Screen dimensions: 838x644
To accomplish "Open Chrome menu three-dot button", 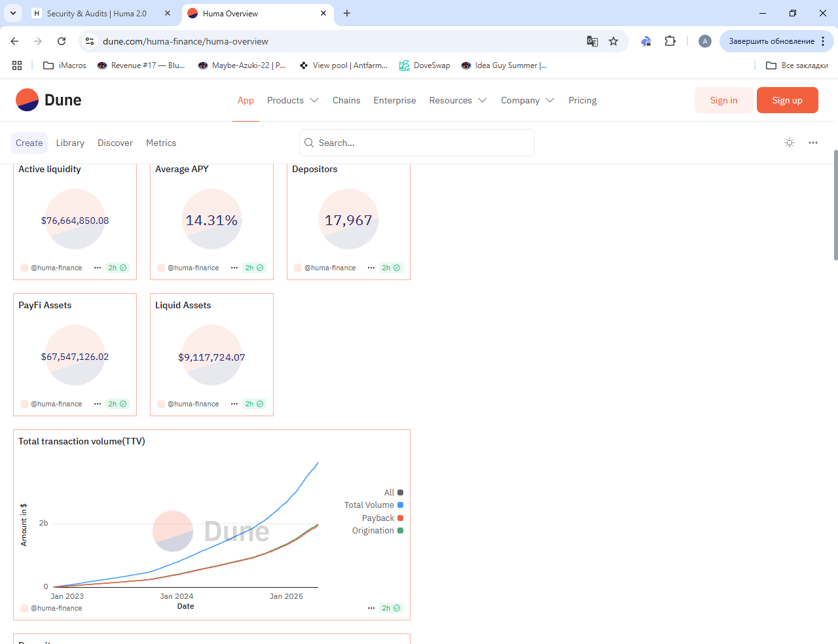I will [823, 41].
